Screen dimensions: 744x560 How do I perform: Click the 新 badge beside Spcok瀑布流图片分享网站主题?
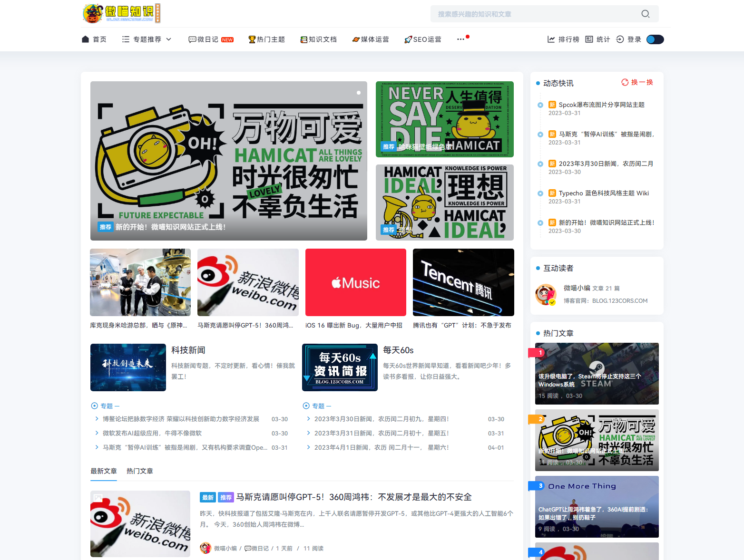[552, 105]
